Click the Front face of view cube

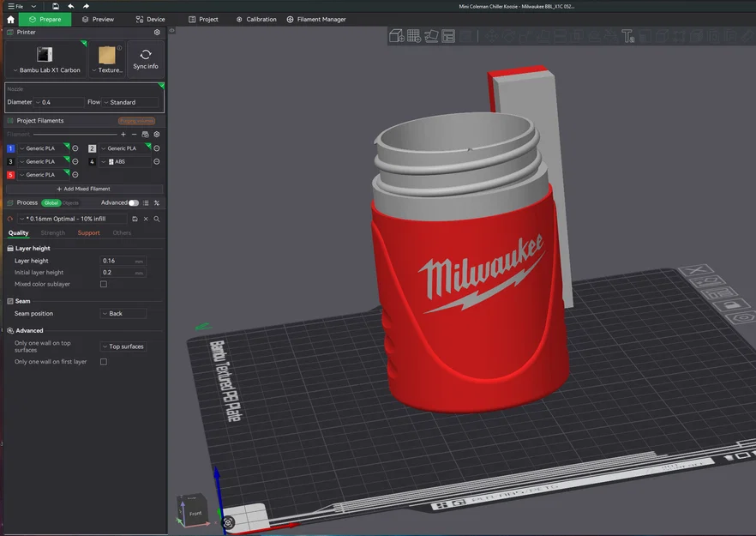click(195, 514)
